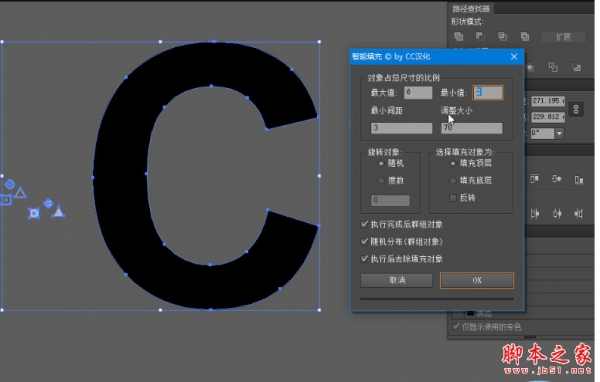600x382 pixels.
Task: Click the small filled triangle shape
Action: (58, 212)
